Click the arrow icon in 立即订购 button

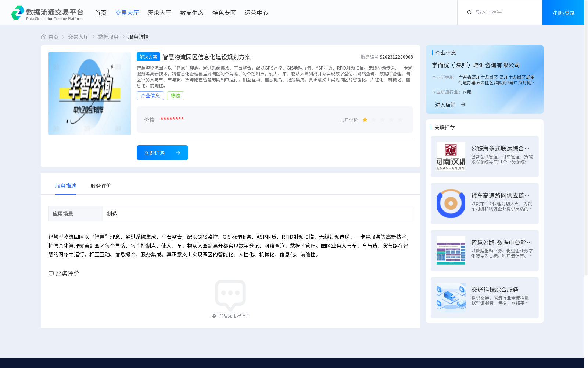click(178, 153)
